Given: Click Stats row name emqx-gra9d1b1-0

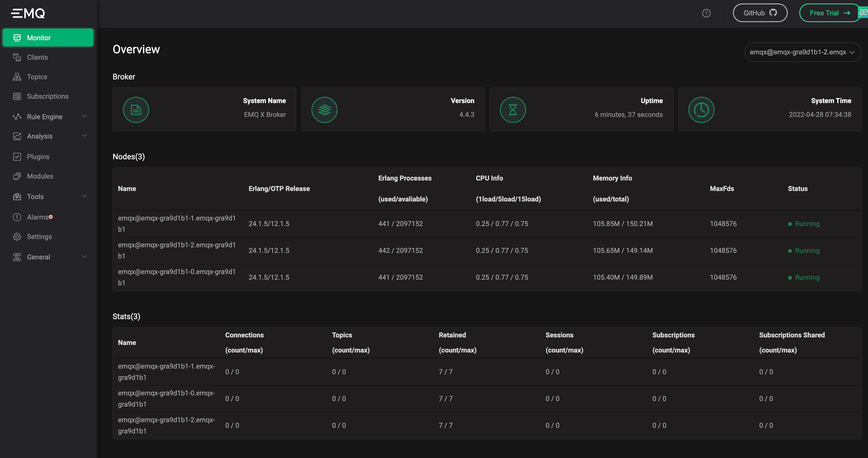Looking at the screenshot, I should pyautogui.click(x=167, y=399).
